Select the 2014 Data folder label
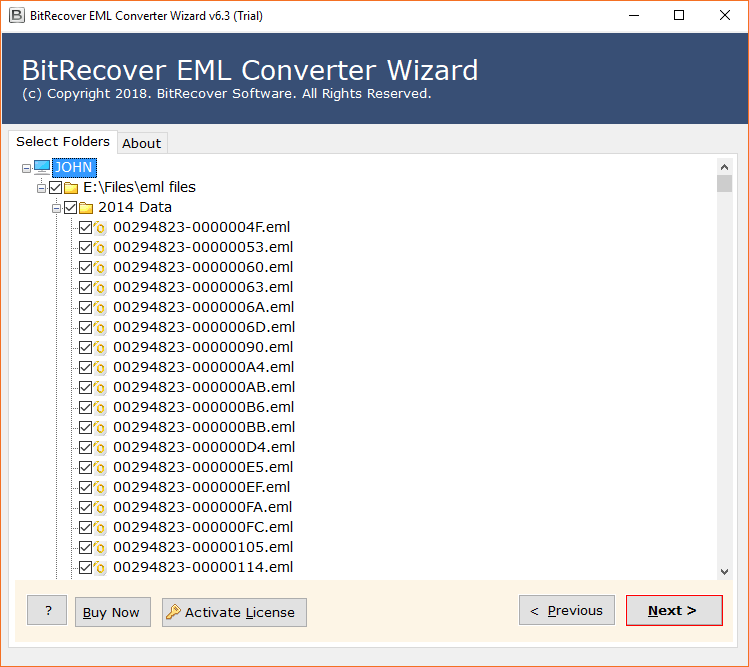 point(135,207)
